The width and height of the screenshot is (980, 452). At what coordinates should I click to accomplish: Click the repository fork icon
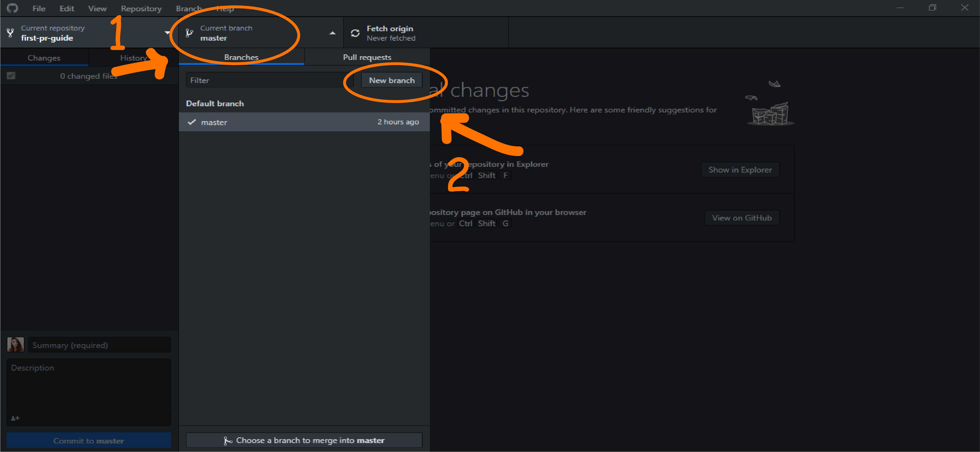(10, 33)
